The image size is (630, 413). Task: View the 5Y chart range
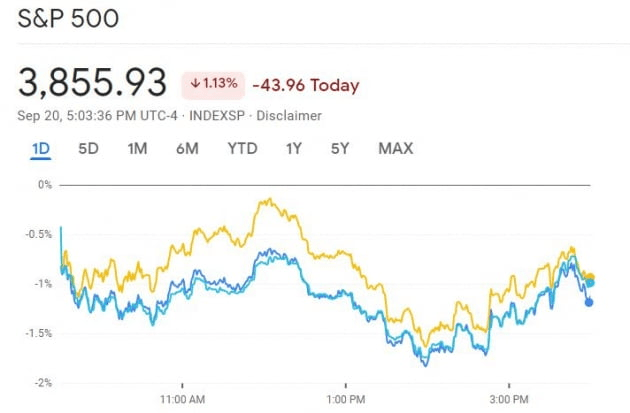pos(340,149)
